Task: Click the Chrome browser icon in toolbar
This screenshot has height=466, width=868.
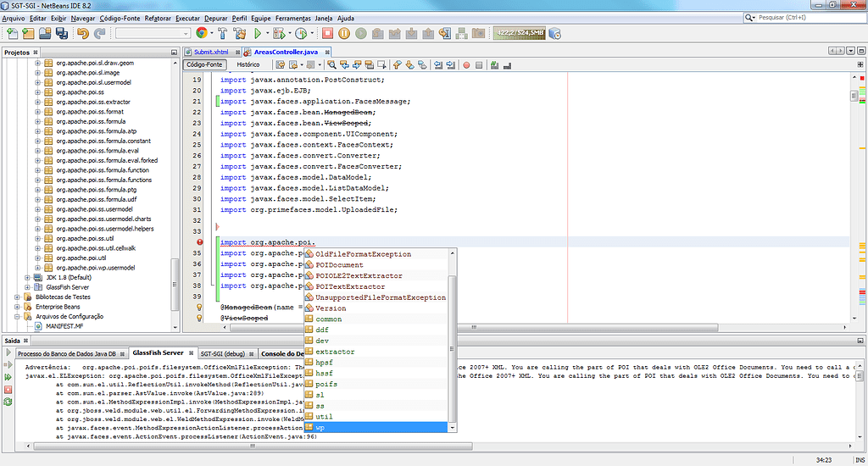Action: coord(202,34)
